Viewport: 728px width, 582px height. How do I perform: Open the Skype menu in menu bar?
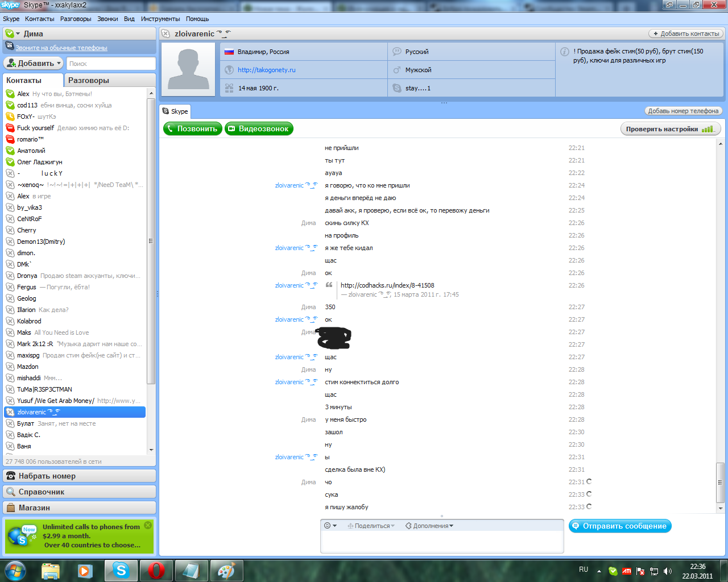(11, 19)
